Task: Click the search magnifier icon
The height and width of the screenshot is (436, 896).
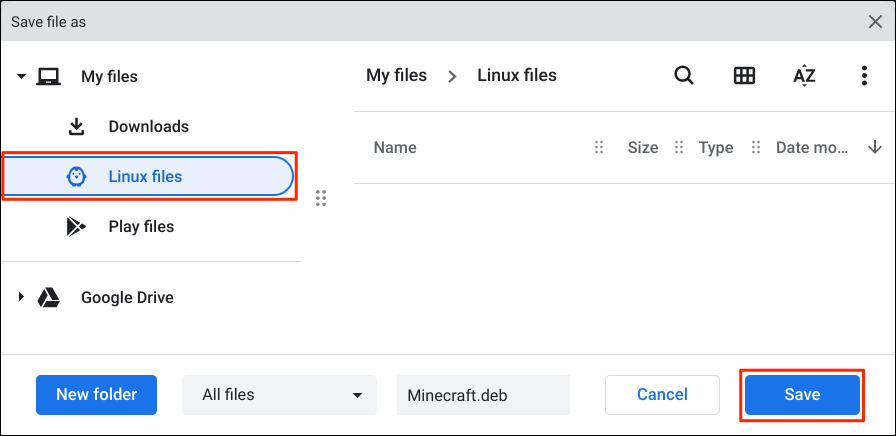Action: [x=684, y=76]
